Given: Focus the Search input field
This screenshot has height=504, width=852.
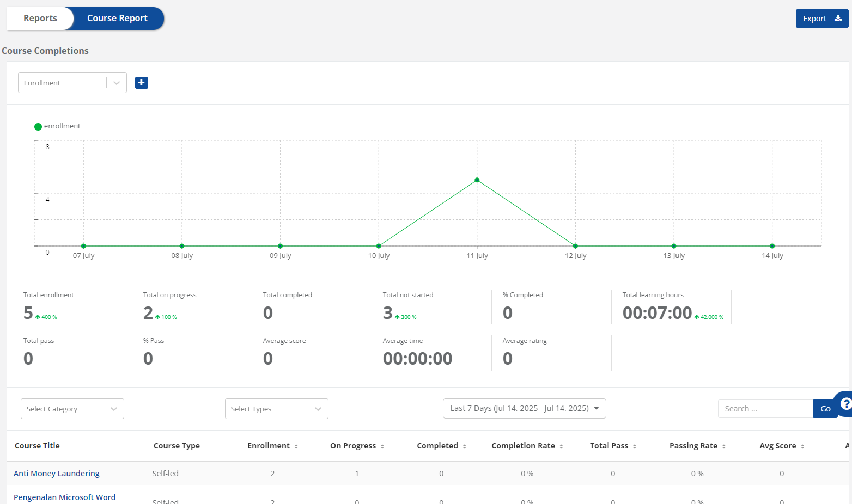Looking at the screenshot, I should tap(765, 409).
